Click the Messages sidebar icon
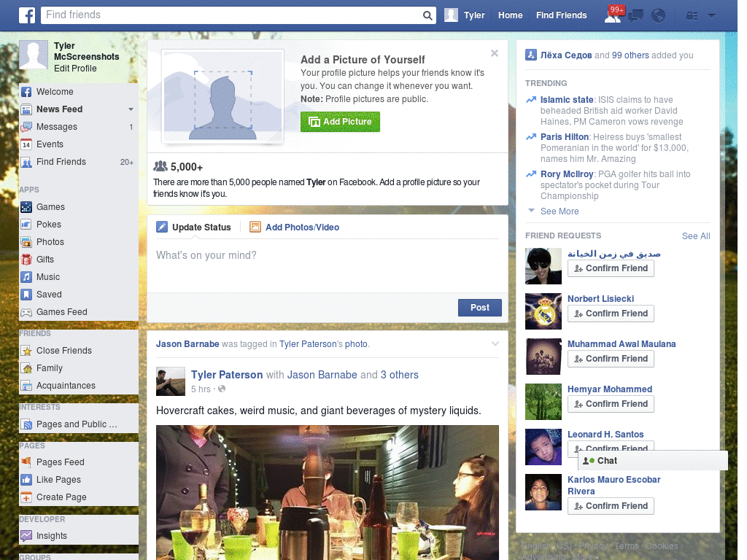Image resolution: width=747 pixels, height=560 pixels. 26,127
